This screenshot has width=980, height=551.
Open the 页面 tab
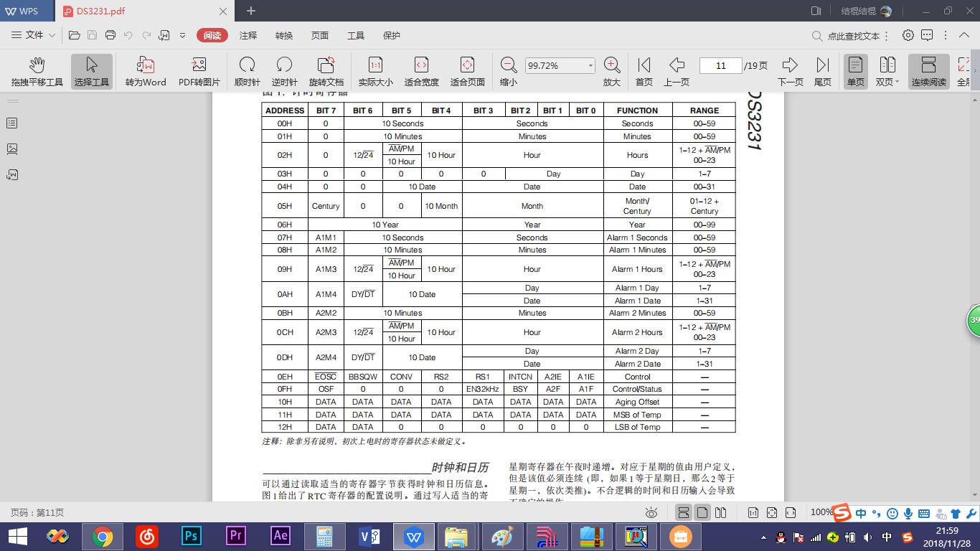pyautogui.click(x=320, y=35)
